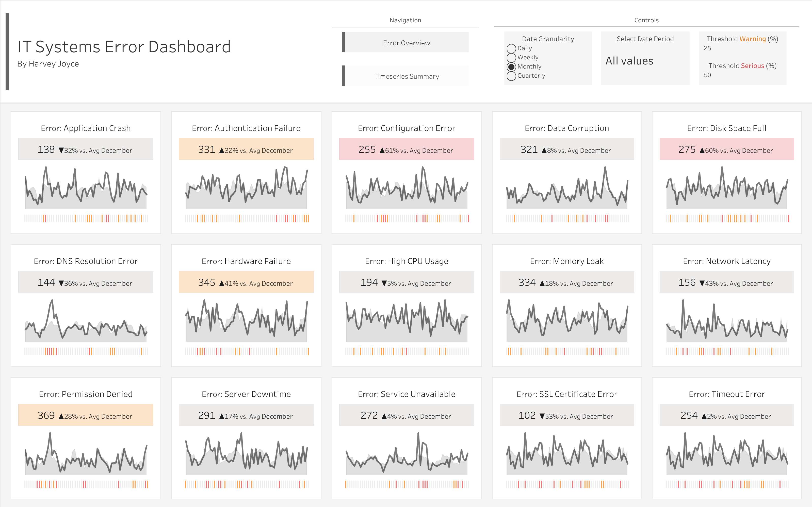Click the Service Unavailable threshold barcode strip
Screen dimensions: 812x507
click(406, 484)
